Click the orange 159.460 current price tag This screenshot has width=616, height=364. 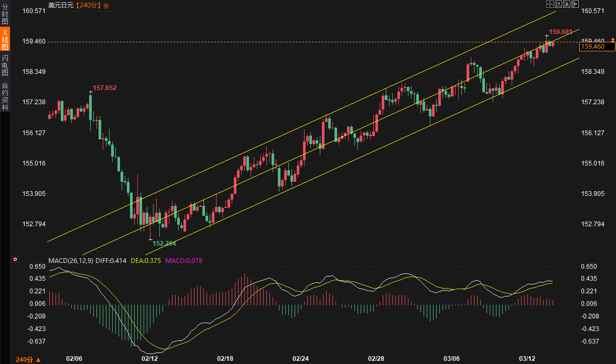597,47
